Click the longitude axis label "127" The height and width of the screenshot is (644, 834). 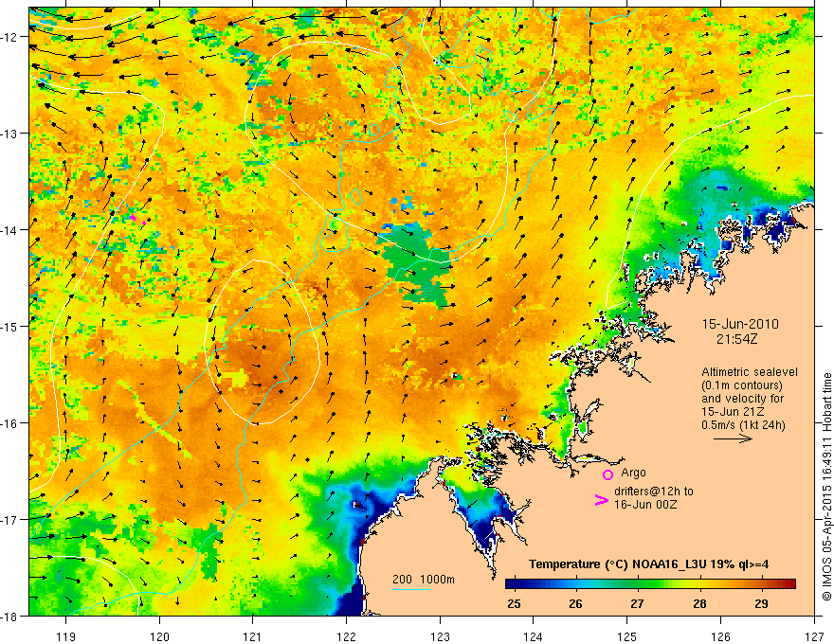point(814,636)
